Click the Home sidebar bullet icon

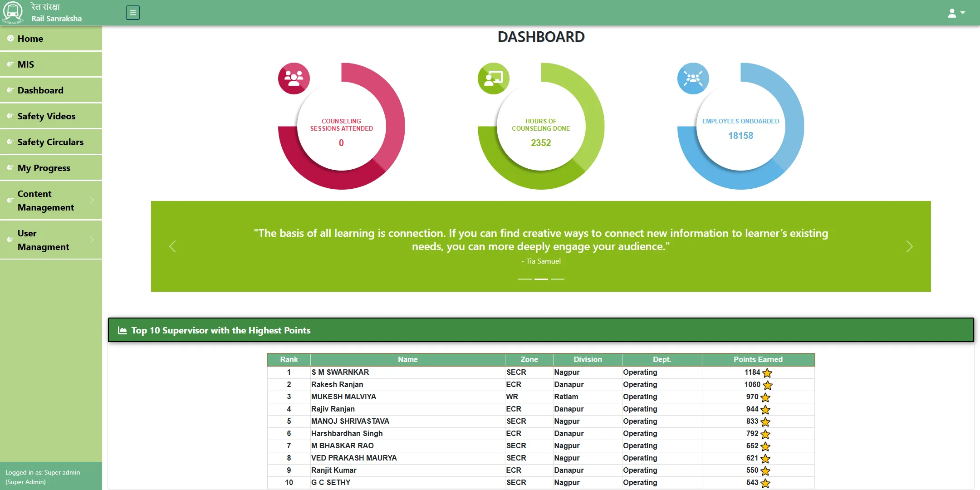click(x=10, y=39)
